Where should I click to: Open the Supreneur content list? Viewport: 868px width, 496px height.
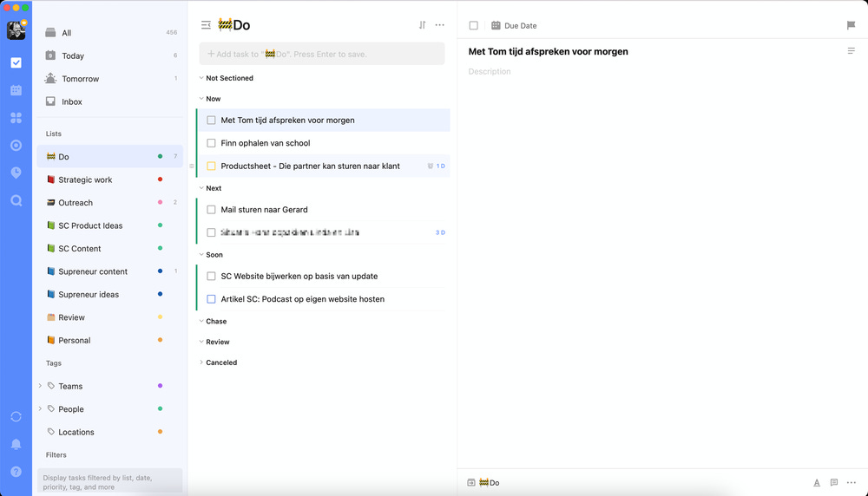pyautogui.click(x=109, y=271)
